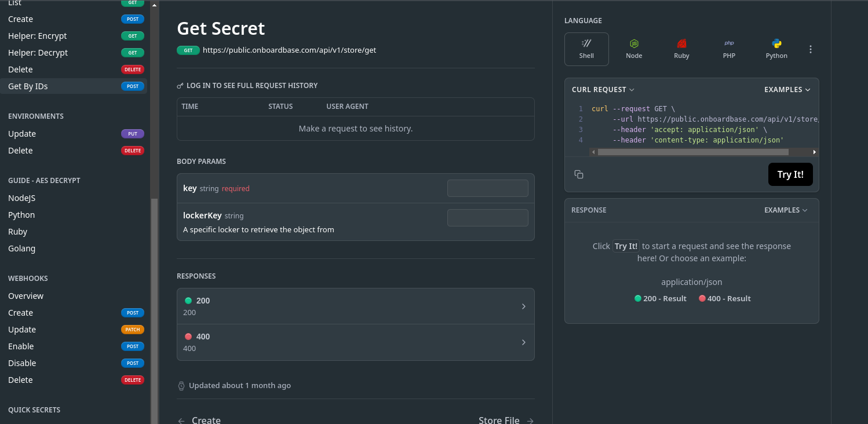
Task: Click the code block horizontal scrollbar
Action: click(693, 152)
